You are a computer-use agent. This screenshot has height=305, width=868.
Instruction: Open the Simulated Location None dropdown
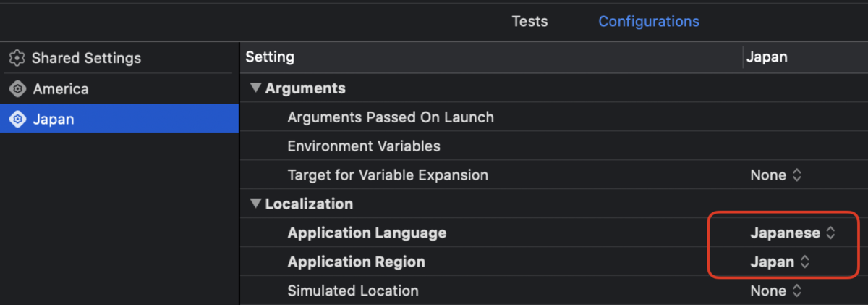[x=776, y=291]
